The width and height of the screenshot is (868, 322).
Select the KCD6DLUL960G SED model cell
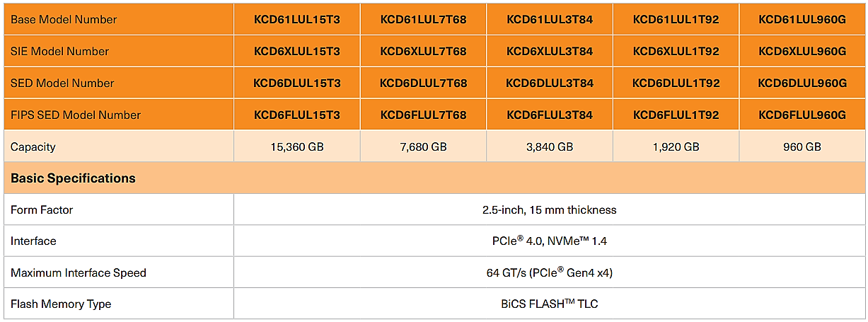pos(802,83)
